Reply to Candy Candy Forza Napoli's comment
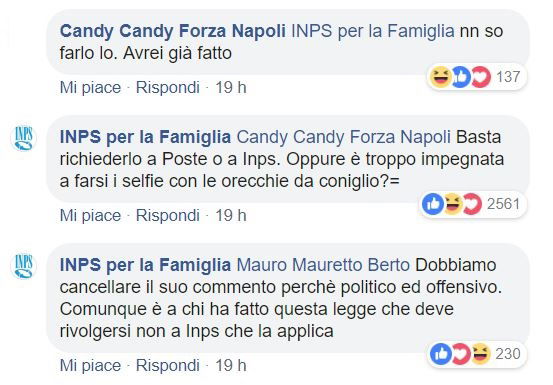The width and height of the screenshot is (553, 385). click(168, 88)
